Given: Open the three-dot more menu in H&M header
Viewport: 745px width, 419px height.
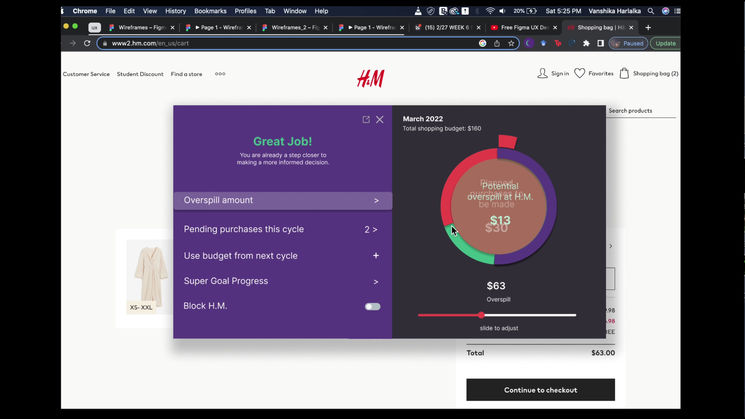Looking at the screenshot, I should point(220,74).
